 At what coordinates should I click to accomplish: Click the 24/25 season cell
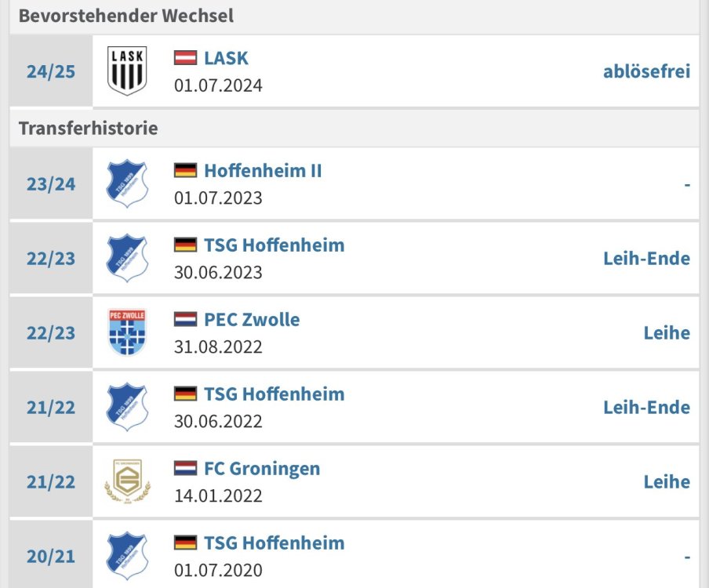(x=51, y=72)
